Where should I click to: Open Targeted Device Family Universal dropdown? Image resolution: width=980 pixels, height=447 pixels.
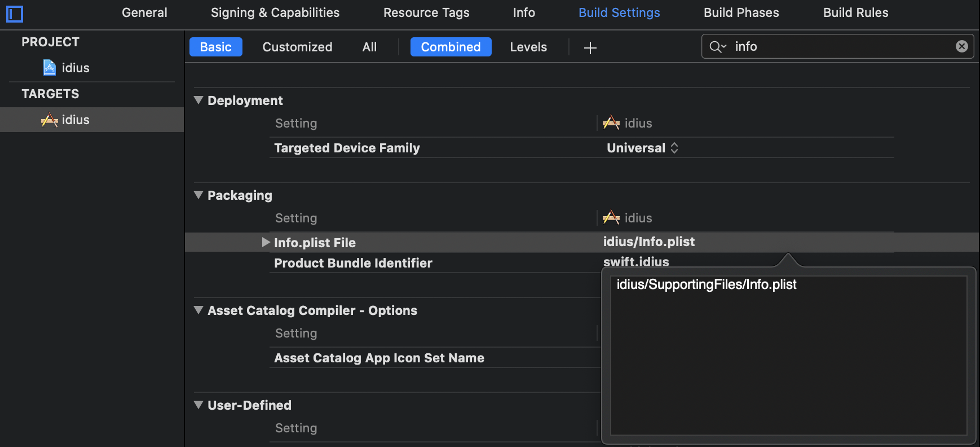pos(642,148)
